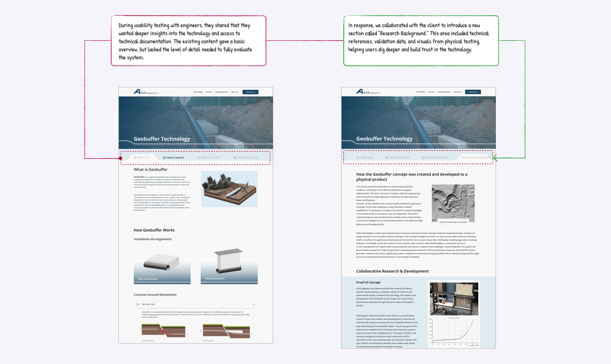Select the Research background tab
This screenshot has height=364, width=611.
point(477,157)
